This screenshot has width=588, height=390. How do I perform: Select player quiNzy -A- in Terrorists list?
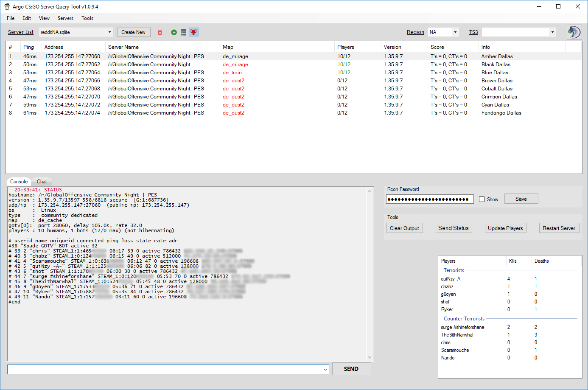click(451, 279)
